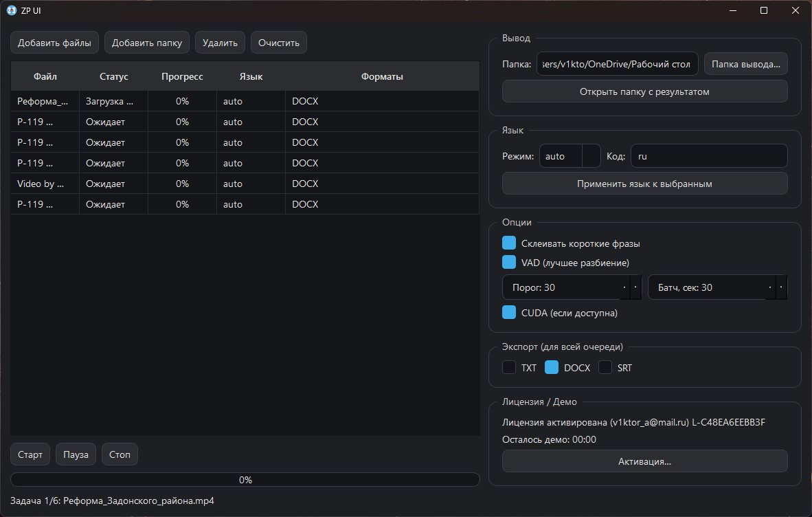Open 'Папка вывода...' folder chooser
The image size is (812, 517).
coord(745,64)
